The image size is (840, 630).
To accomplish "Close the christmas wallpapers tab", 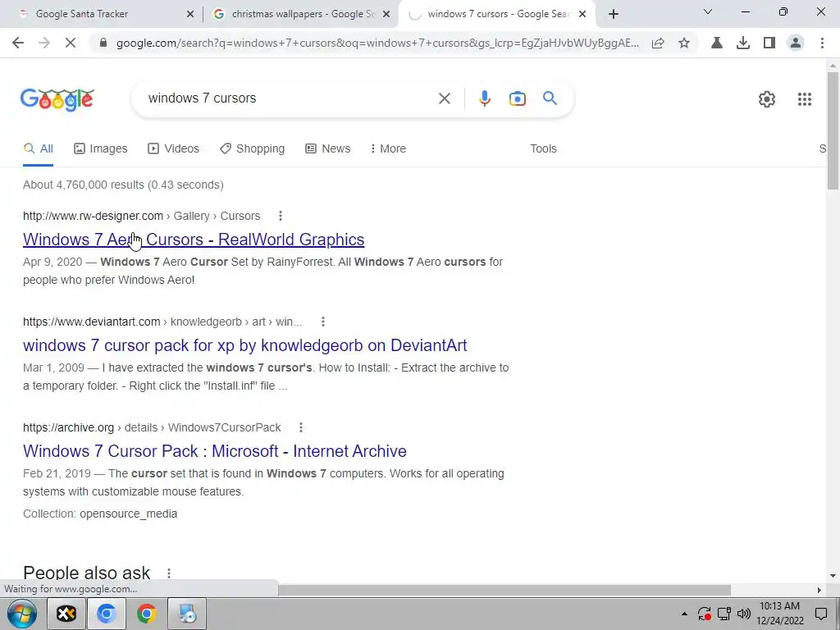I will coord(386,14).
